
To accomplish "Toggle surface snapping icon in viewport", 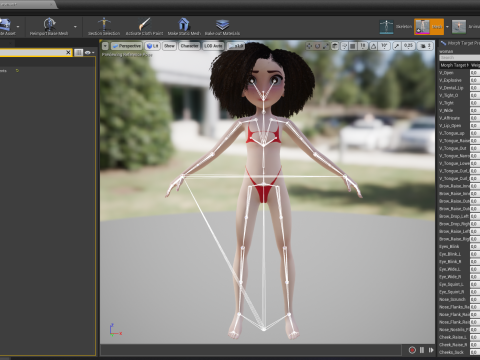I will [x=345, y=46].
